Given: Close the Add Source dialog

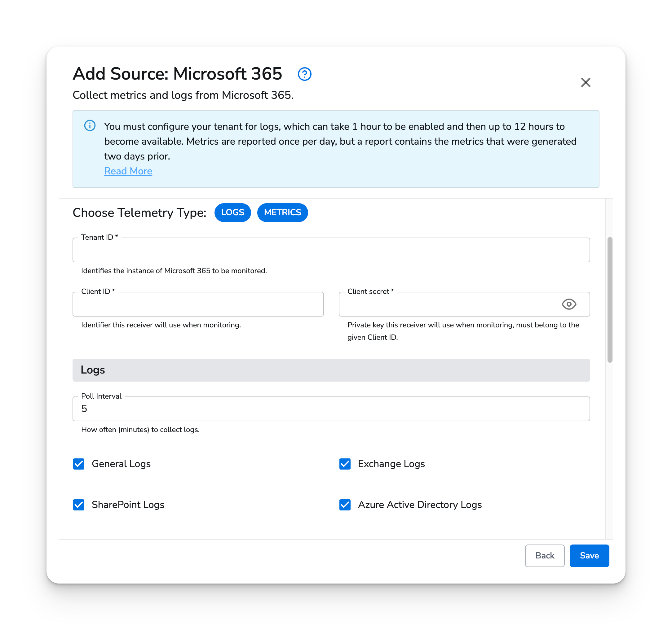Looking at the screenshot, I should point(586,82).
